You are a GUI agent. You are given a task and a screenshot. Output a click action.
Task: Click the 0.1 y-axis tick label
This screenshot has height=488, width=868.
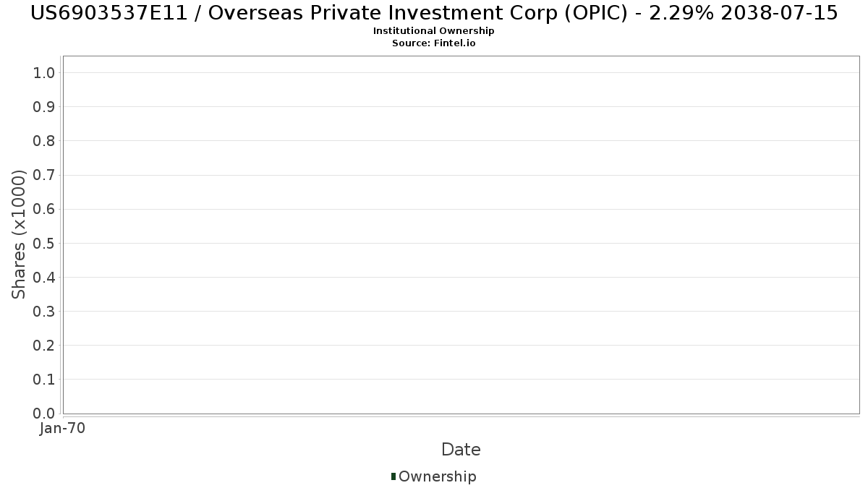(44, 380)
